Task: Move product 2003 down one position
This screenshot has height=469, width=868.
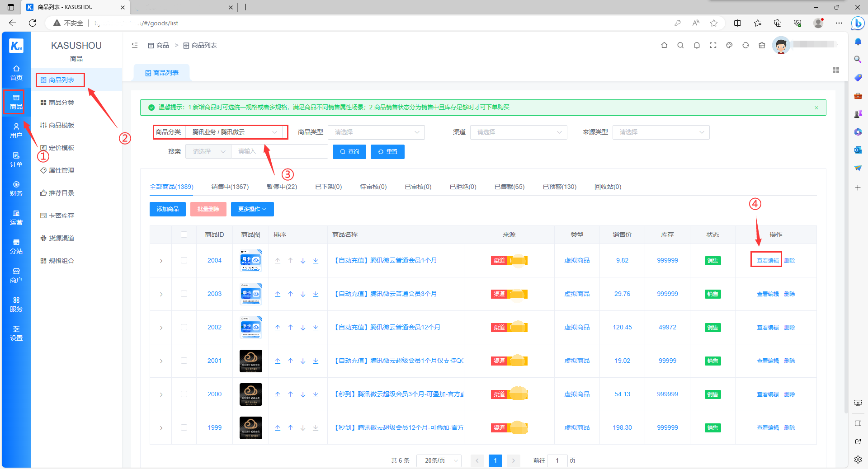Action: [x=303, y=294]
